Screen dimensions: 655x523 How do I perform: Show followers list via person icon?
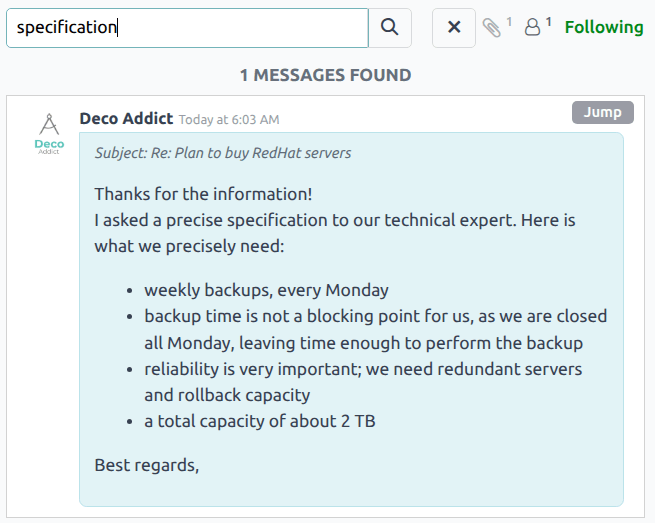pyautogui.click(x=533, y=27)
